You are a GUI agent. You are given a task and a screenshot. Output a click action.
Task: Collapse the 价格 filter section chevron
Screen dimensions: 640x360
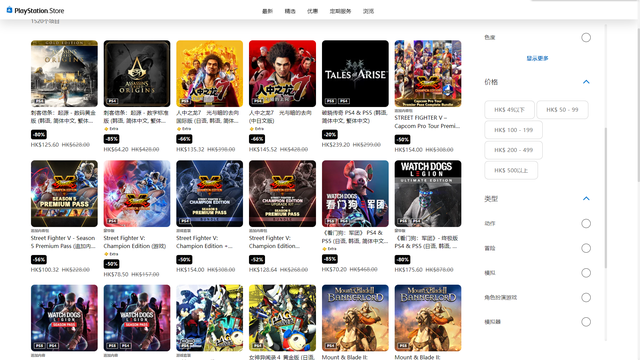point(586,82)
